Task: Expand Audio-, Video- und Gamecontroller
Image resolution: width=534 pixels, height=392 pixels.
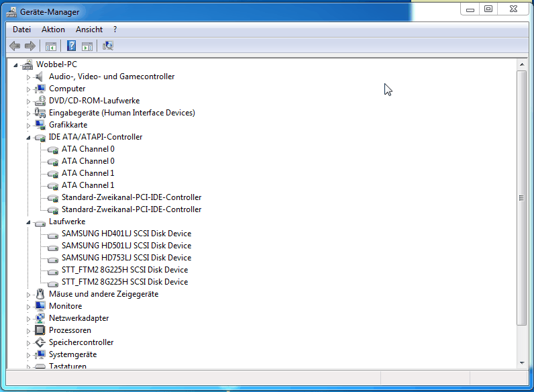Action: tap(28, 77)
